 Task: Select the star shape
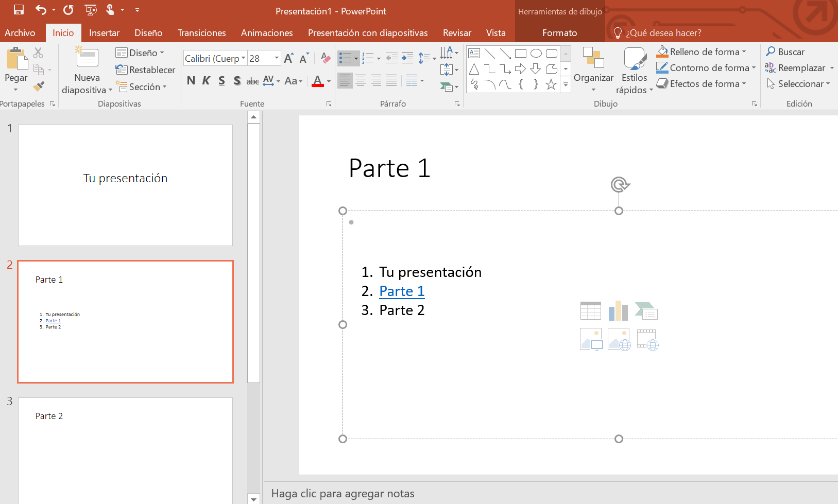pyautogui.click(x=551, y=84)
